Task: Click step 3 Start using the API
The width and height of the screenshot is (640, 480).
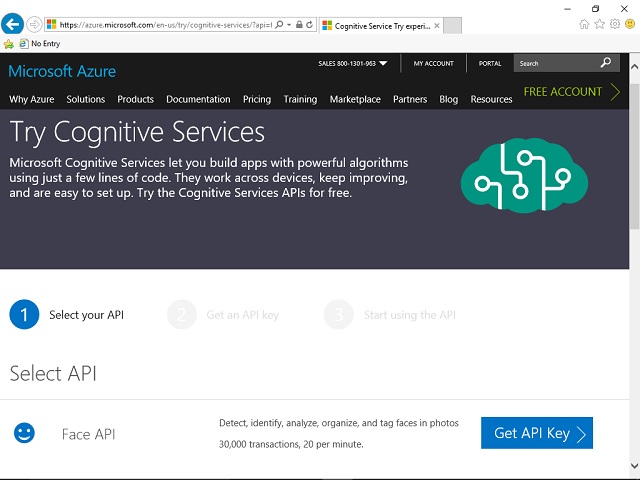Action: (390, 315)
